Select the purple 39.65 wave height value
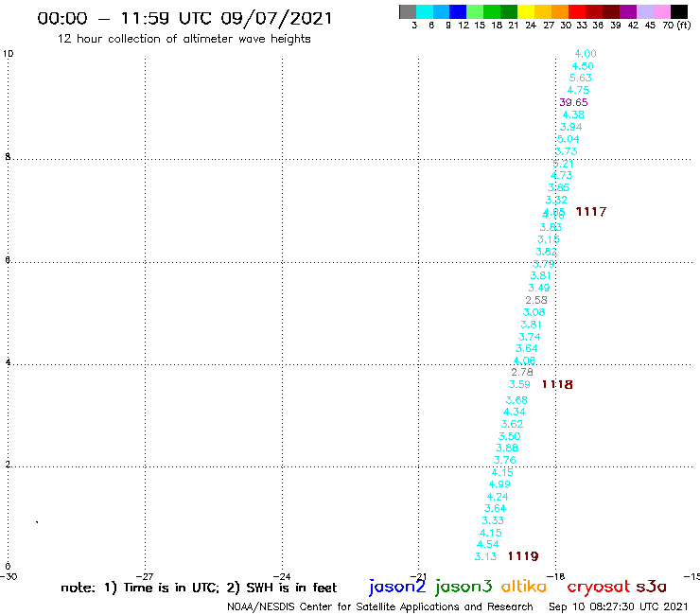700x615 pixels. click(573, 102)
